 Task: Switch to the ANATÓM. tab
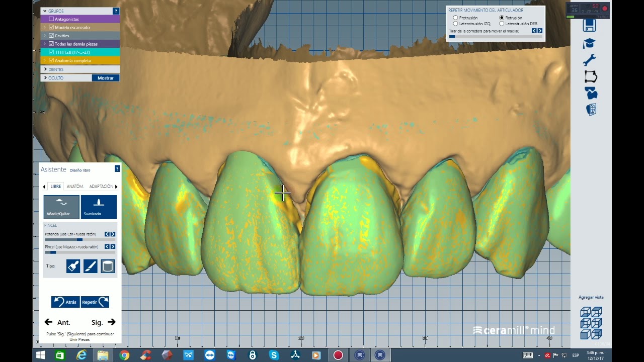[x=75, y=187]
